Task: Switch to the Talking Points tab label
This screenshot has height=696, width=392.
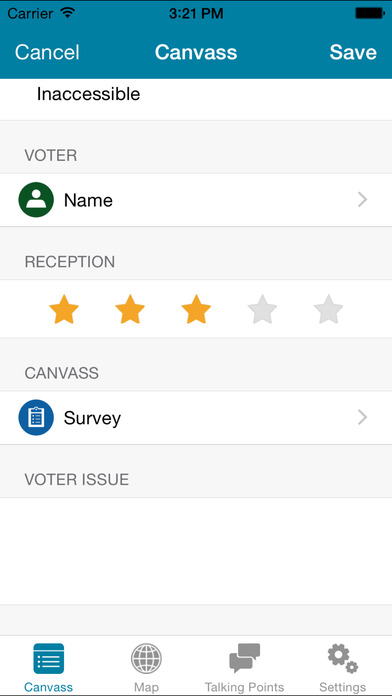Action: [x=244, y=687]
